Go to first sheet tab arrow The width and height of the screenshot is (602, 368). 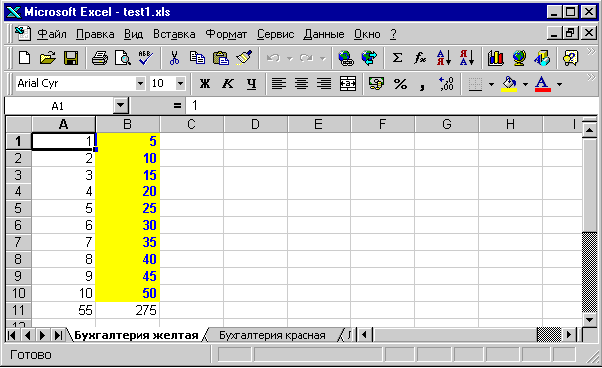tap(12, 335)
